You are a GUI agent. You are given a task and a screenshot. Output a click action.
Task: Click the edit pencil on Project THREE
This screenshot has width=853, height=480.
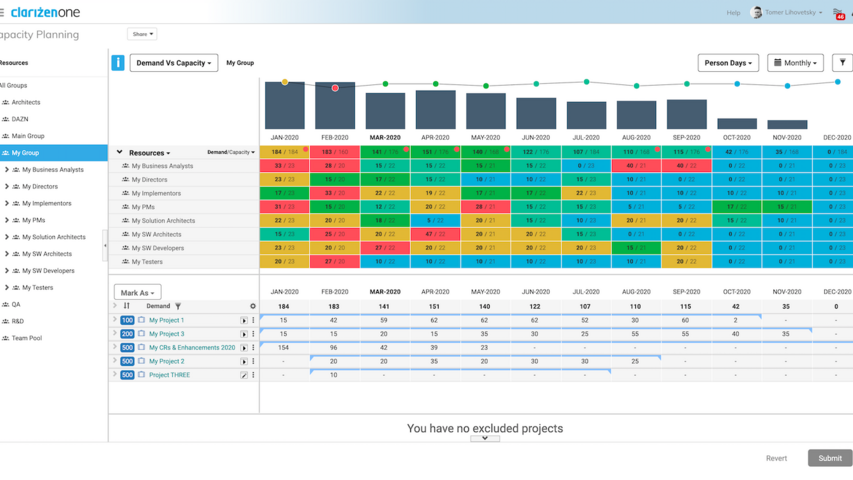coord(243,375)
